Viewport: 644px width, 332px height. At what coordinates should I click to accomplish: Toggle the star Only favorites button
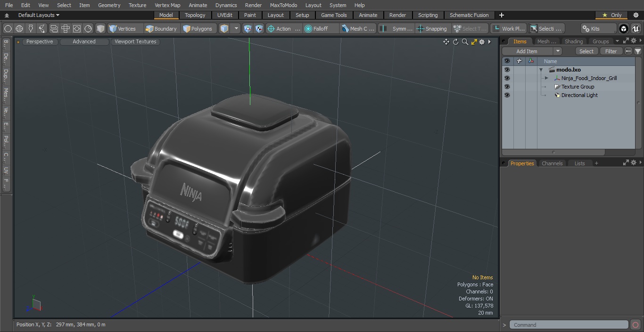coord(611,15)
